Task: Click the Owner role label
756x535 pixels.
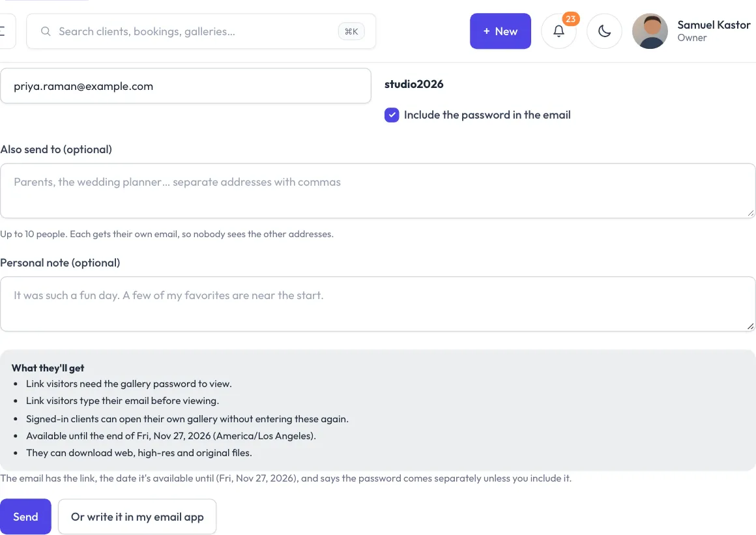Action: tap(692, 38)
